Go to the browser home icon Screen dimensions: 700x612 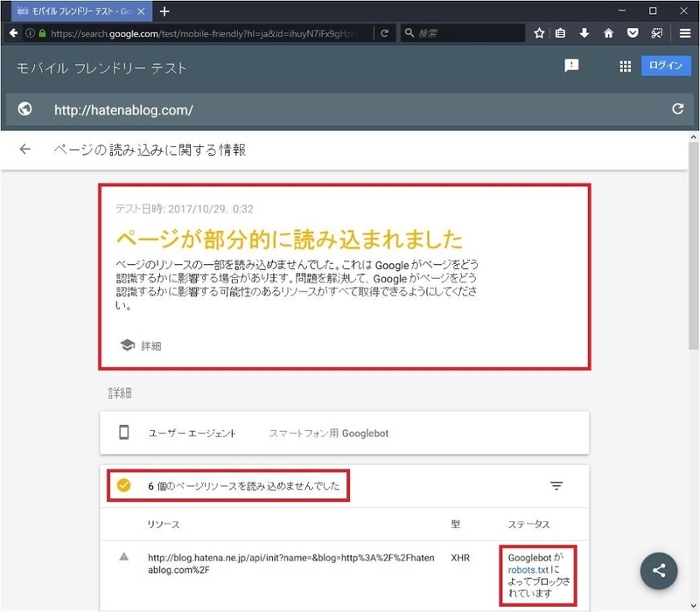tap(608, 33)
